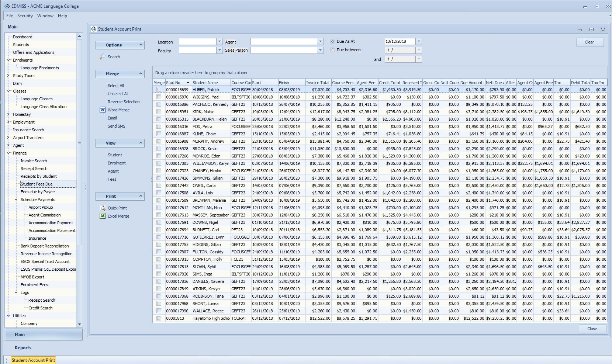612x364 pixels.
Task: Tick merge checkbox for HUBER, Patrick
Action: tap(159, 90)
